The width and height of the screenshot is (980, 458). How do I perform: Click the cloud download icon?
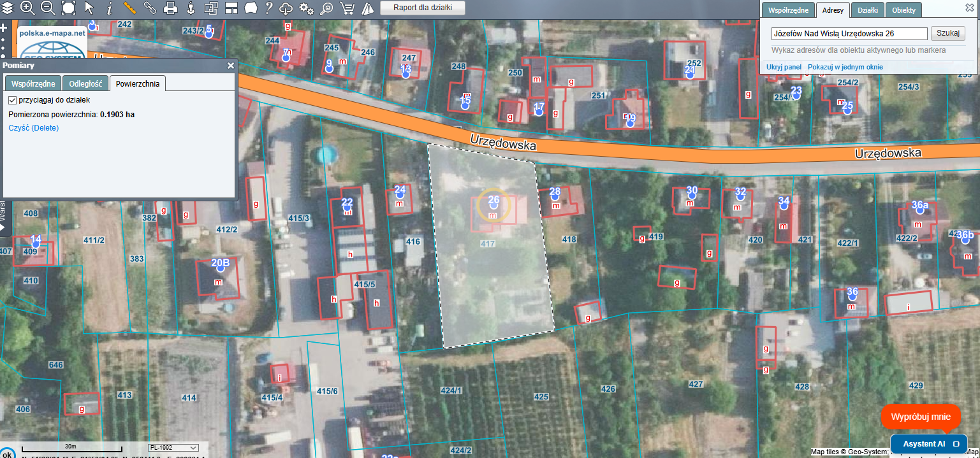tap(286, 8)
